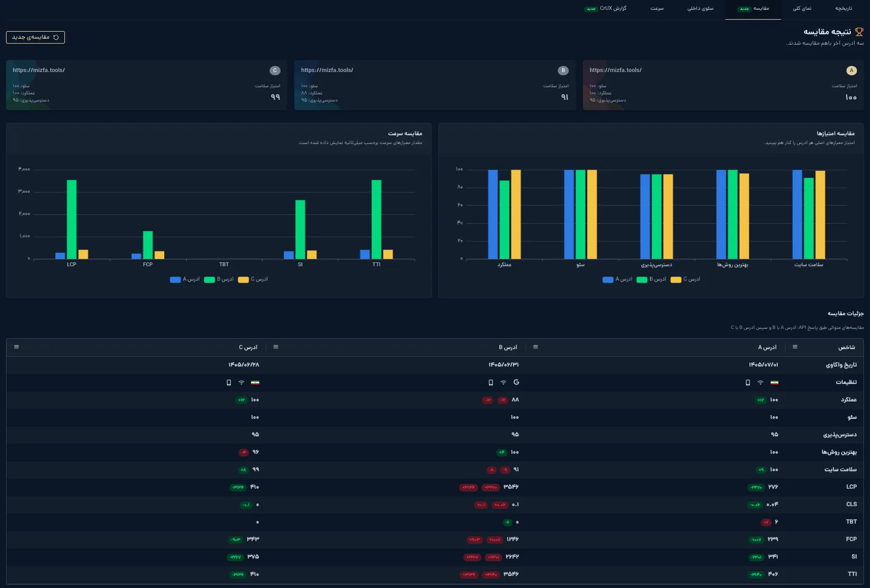Screen dimensions: 870x588
Task: Click the wifi icon in آدرس B settings
Action: point(503,382)
